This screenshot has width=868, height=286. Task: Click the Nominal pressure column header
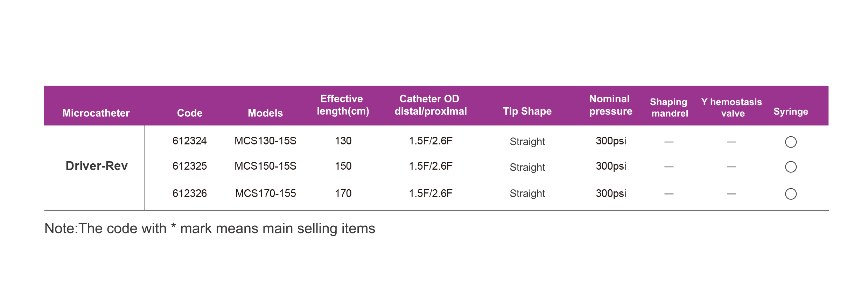[x=610, y=105]
